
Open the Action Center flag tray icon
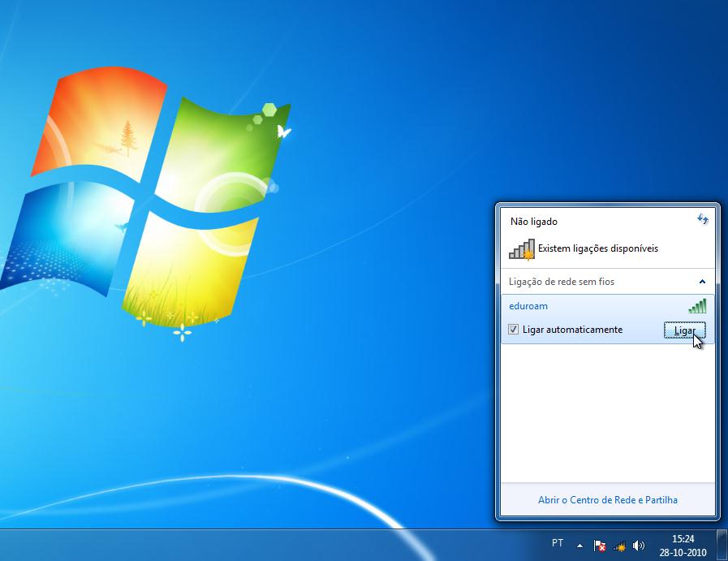pyautogui.click(x=600, y=546)
